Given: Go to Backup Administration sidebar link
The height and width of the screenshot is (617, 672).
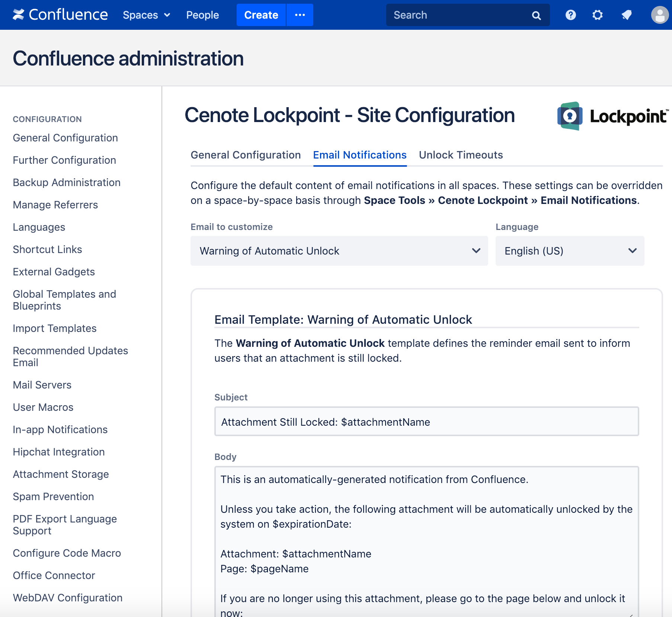Looking at the screenshot, I should coord(67,182).
